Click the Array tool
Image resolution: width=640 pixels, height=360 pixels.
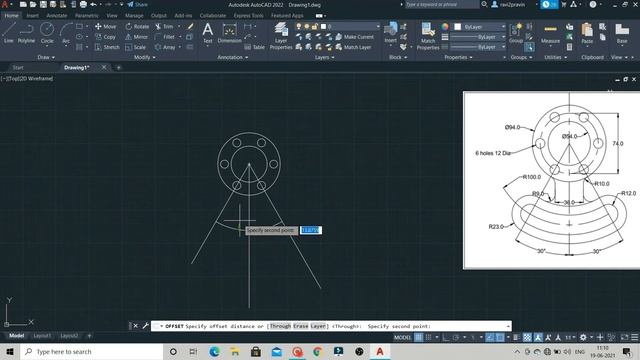(x=165, y=47)
